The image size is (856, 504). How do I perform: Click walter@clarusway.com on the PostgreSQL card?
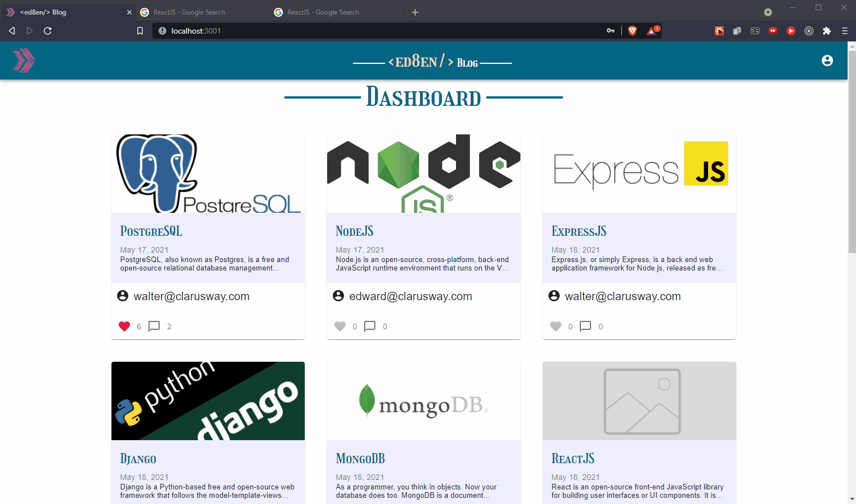click(x=192, y=296)
